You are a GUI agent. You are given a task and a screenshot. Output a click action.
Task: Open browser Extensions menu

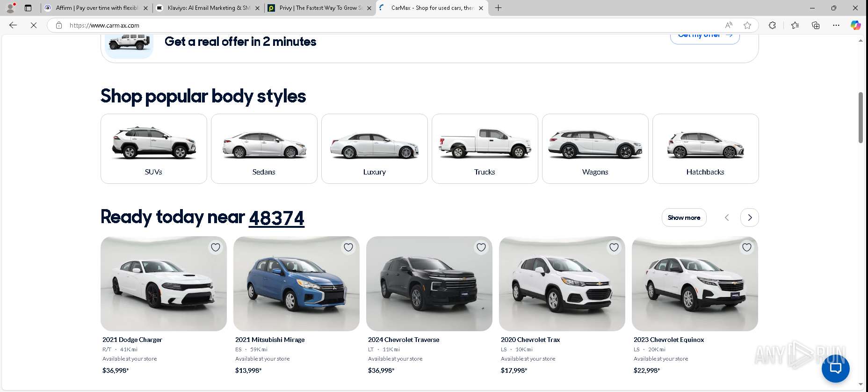(772, 25)
